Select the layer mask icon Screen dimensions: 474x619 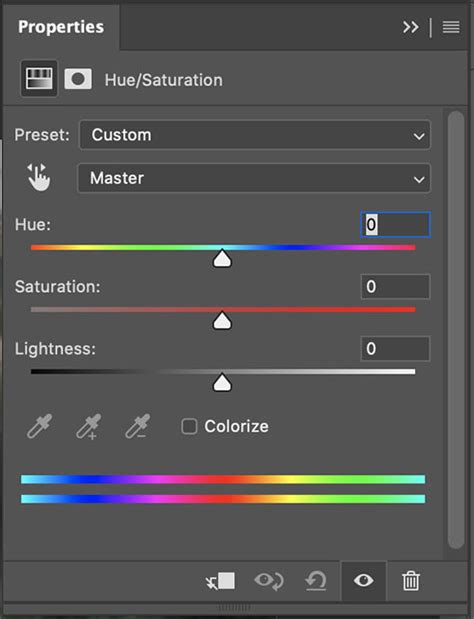[78, 79]
